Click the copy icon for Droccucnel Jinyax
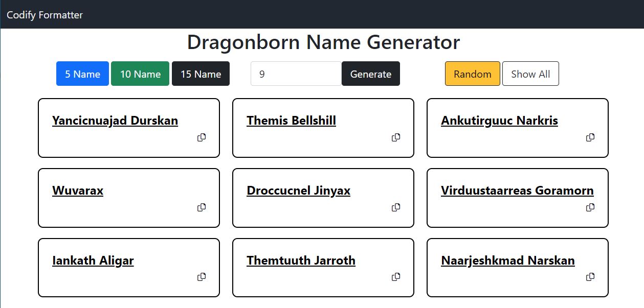This screenshot has width=644, height=308. [x=396, y=207]
